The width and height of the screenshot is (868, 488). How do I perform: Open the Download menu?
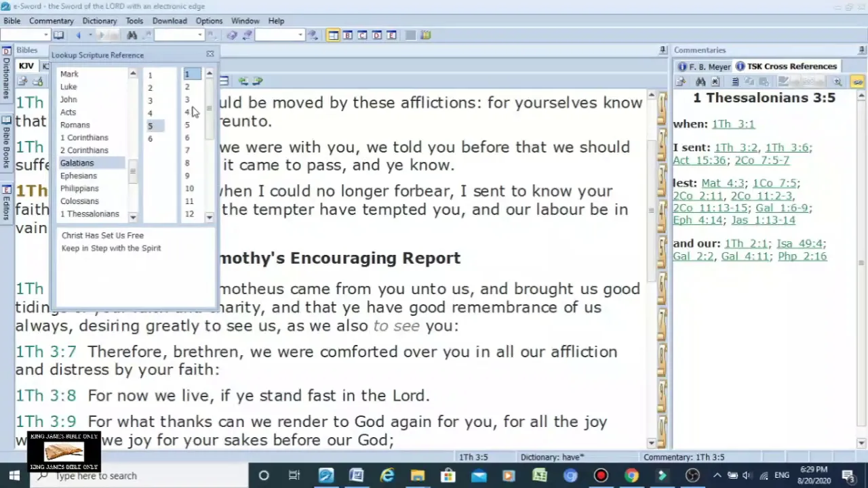[170, 21]
